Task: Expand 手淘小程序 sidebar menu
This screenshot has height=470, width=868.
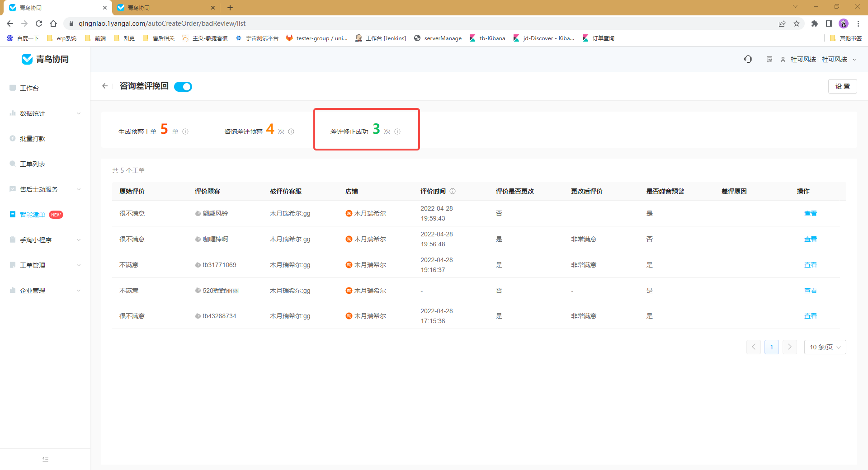Action: coord(45,240)
